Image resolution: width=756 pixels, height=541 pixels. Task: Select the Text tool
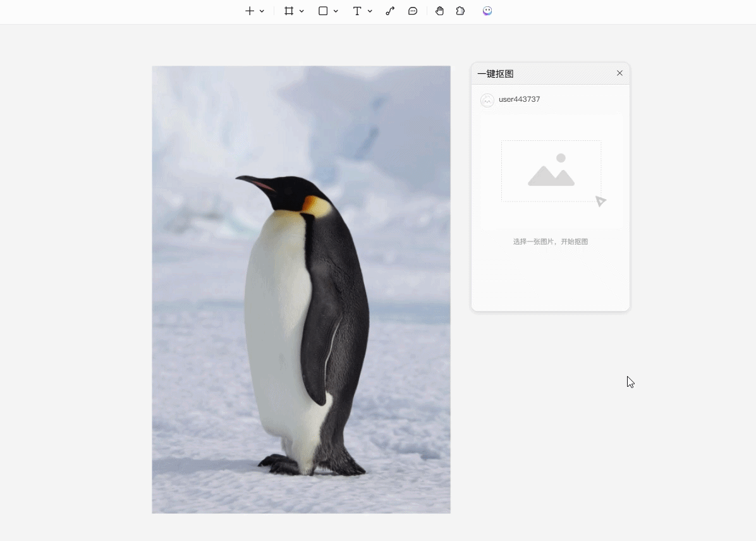pyautogui.click(x=357, y=11)
